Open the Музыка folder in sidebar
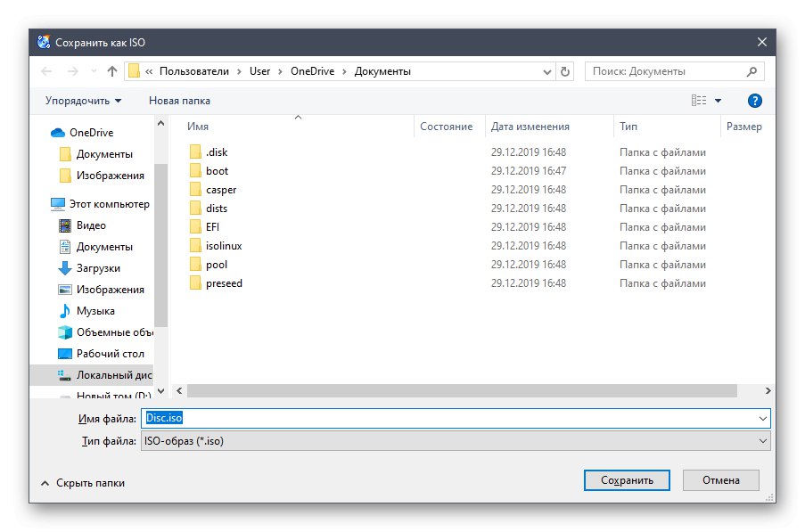Viewport: 805px width, 532px height. tap(95, 311)
